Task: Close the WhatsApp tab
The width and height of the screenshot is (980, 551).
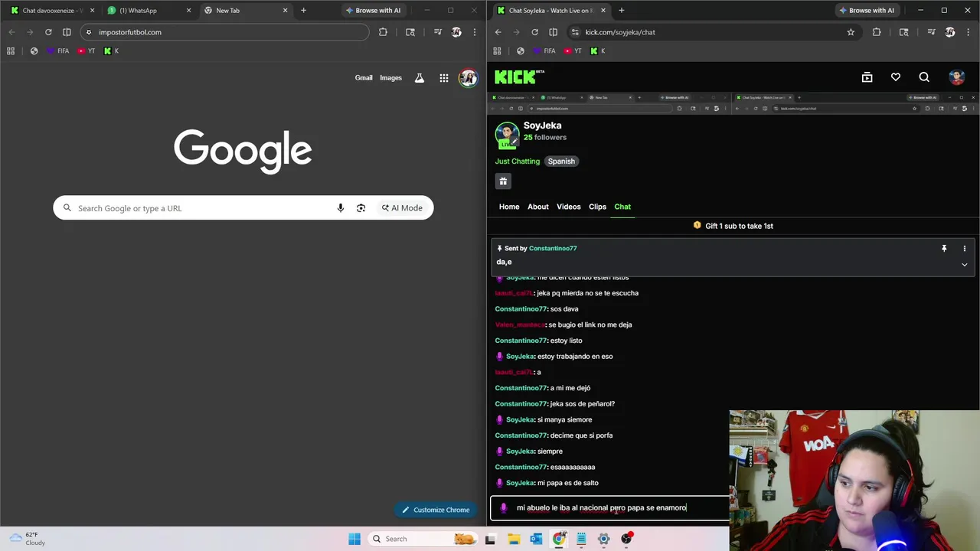Action: [x=189, y=11]
